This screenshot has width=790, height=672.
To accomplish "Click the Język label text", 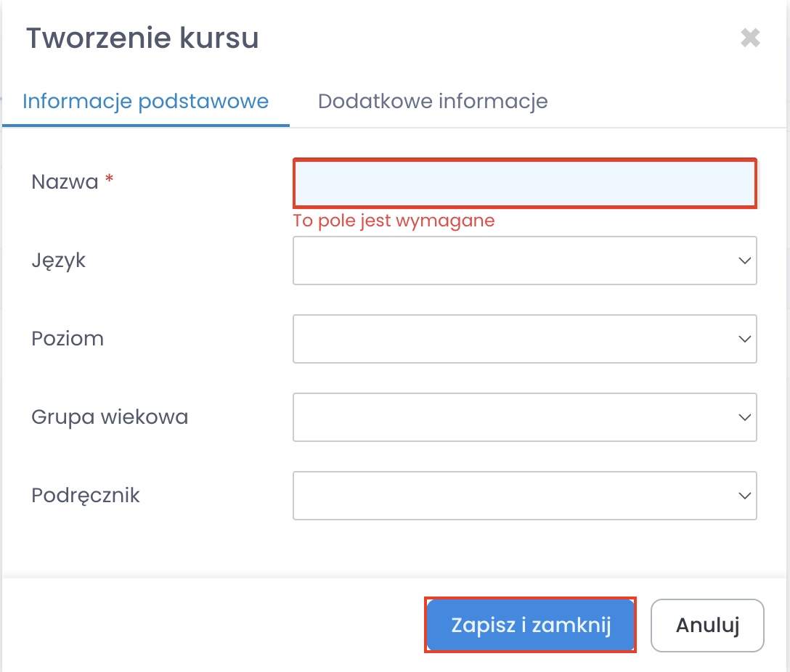I will point(59,260).
